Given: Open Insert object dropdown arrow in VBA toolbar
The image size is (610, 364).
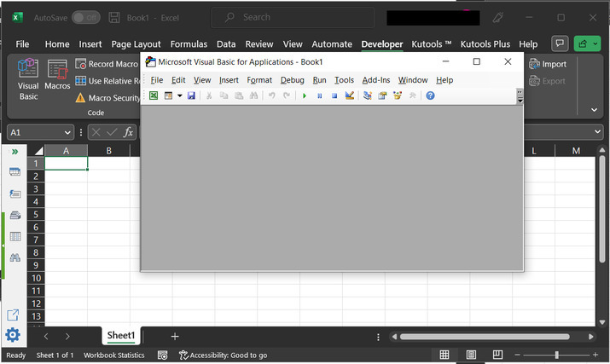Looking at the screenshot, I should click(180, 95).
